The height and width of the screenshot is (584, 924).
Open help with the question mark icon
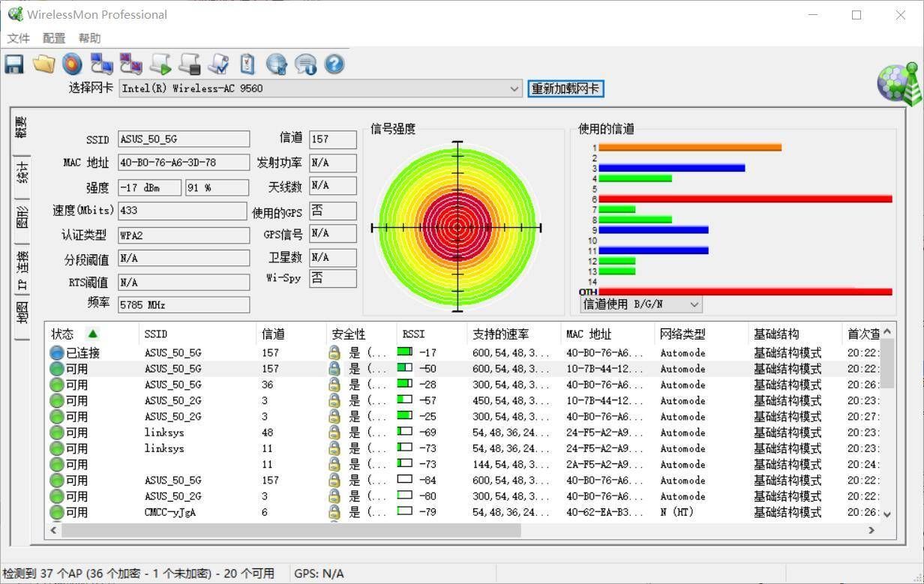[334, 64]
